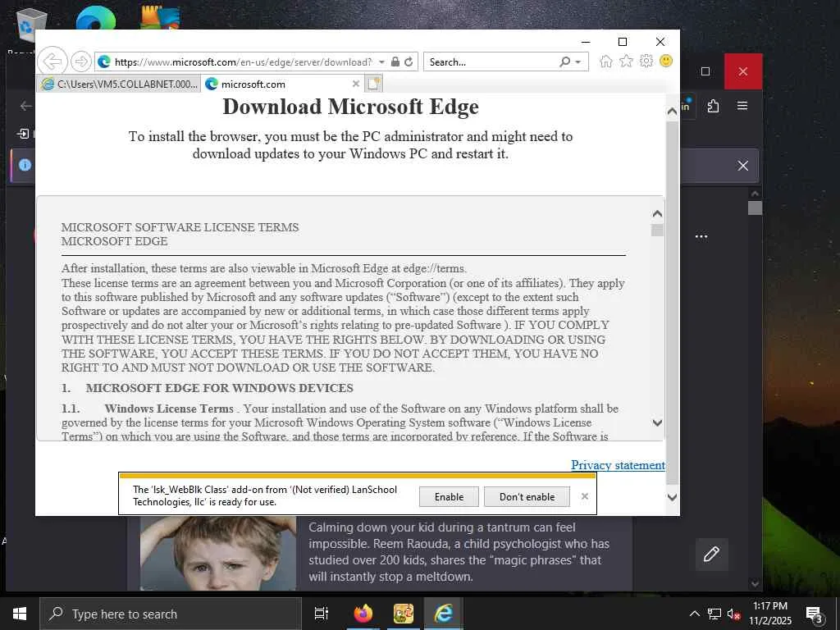Enable the lsk_WebBlk Class add-on
Image resolution: width=840 pixels, height=630 pixels.
[x=449, y=497]
